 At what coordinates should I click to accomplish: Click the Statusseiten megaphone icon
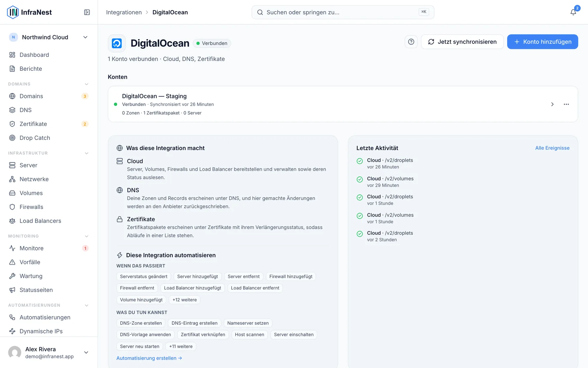point(12,290)
